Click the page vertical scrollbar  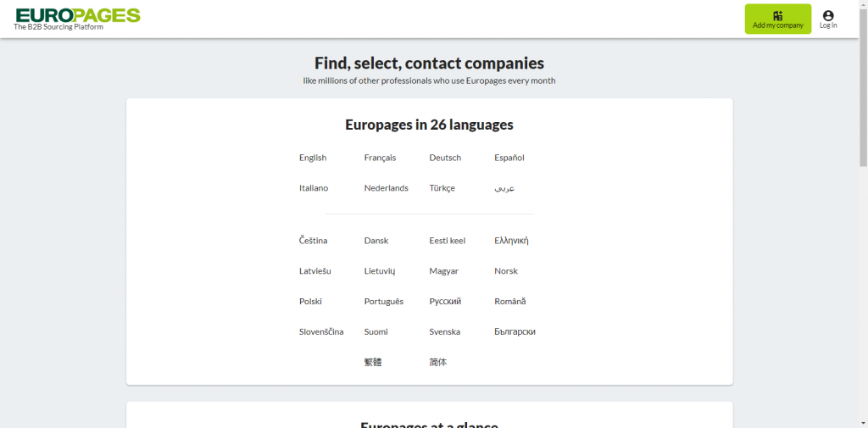(x=863, y=85)
